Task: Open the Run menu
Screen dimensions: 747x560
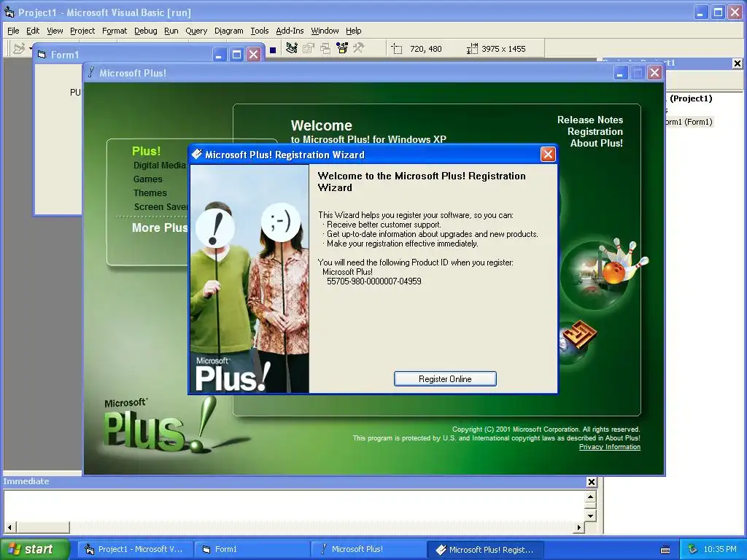Action: 171,31
